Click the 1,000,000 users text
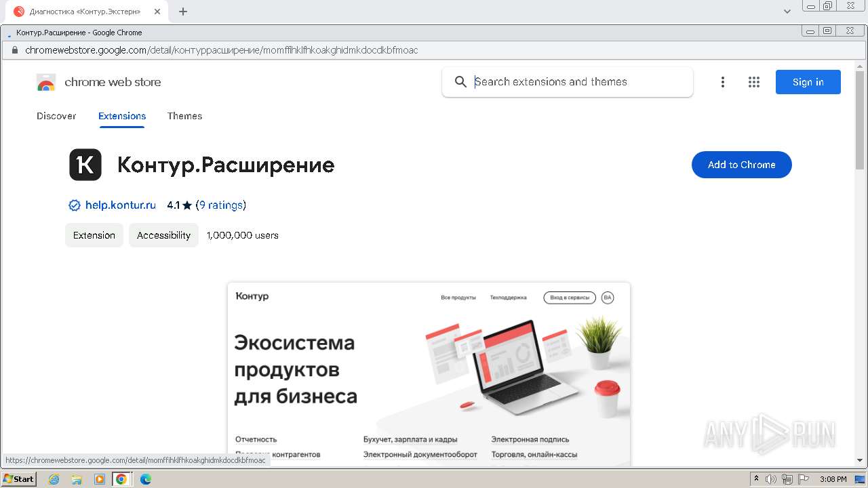The image size is (868, 488). tap(243, 235)
